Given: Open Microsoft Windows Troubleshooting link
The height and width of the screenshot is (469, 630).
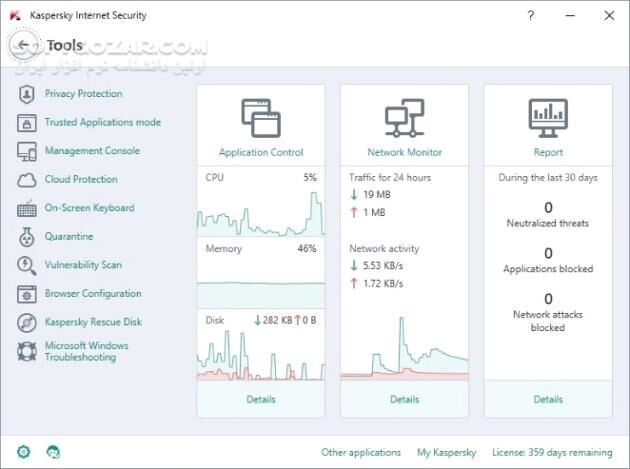Looking at the screenshot, I should click(86, 351).
